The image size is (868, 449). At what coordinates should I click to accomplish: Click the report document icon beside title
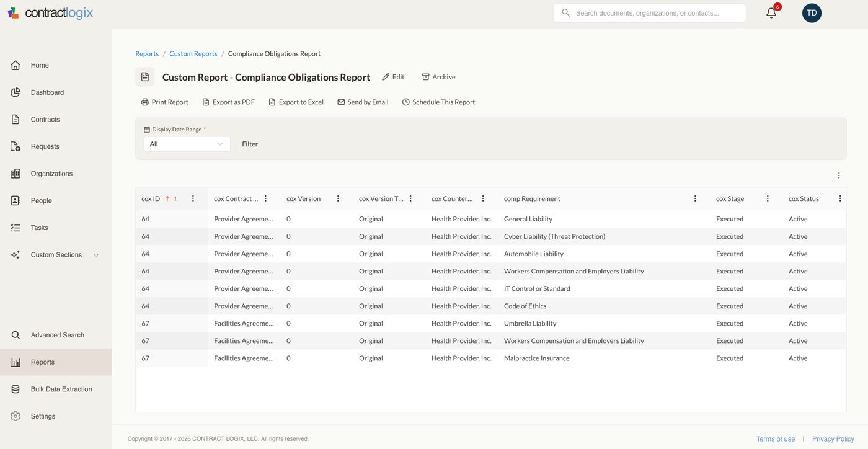pyautogui.click(x=145, y=77)
